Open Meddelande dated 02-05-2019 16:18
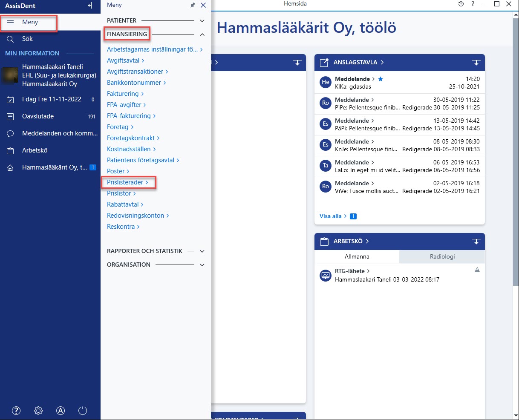The width and height of the screenshot is (519, 420). pos(399,187)
